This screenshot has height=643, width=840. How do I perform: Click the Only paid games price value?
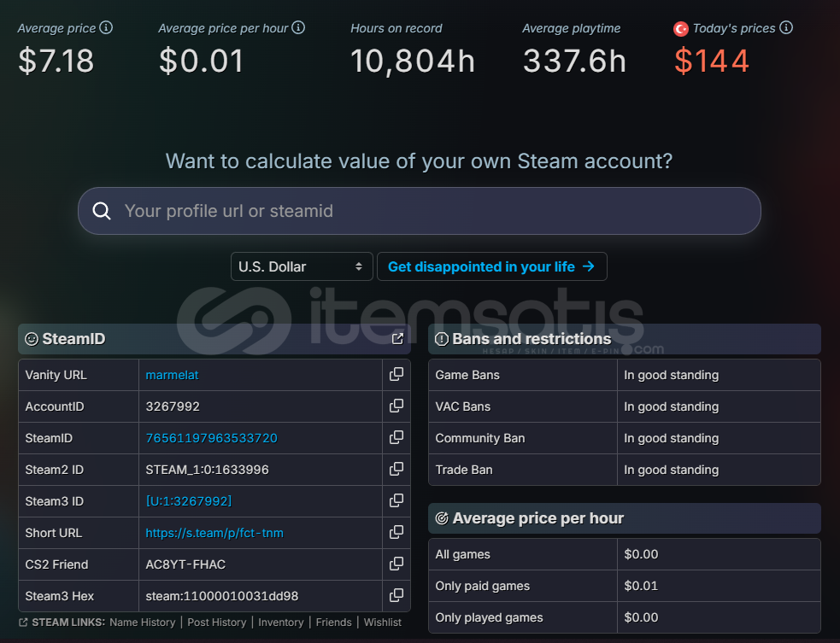coord(641,586)
